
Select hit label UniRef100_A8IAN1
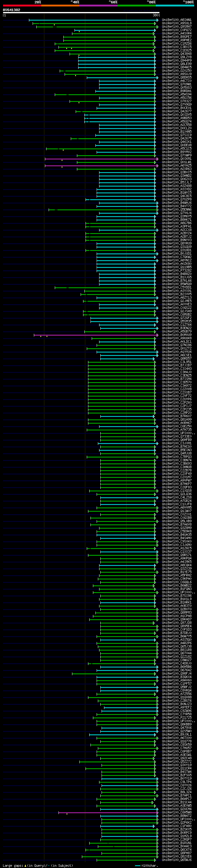(x=177, y=20)
